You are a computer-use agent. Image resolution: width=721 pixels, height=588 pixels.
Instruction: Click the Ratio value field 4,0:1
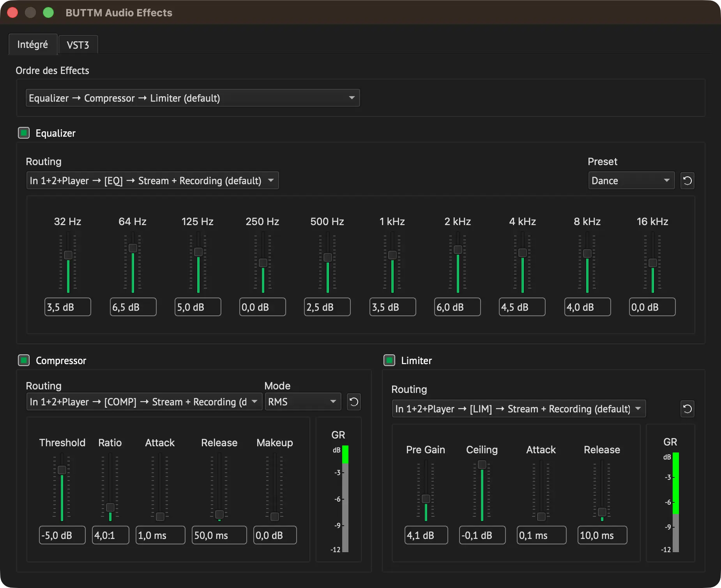[111, 535]
